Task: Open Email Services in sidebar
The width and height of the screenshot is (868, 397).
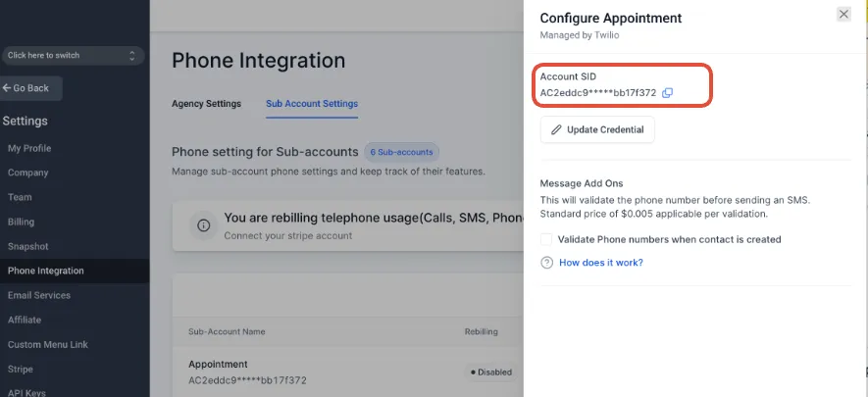Action: (39, 295)
